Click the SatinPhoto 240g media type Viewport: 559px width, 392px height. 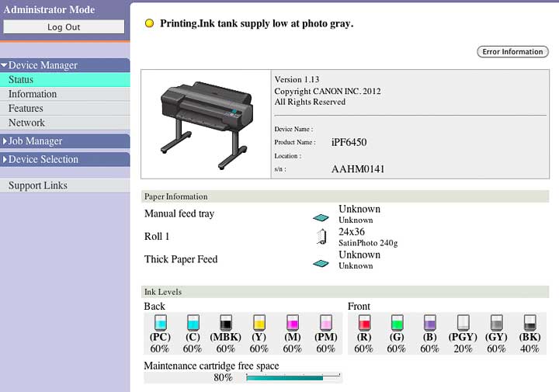click(x=368, y=243)
